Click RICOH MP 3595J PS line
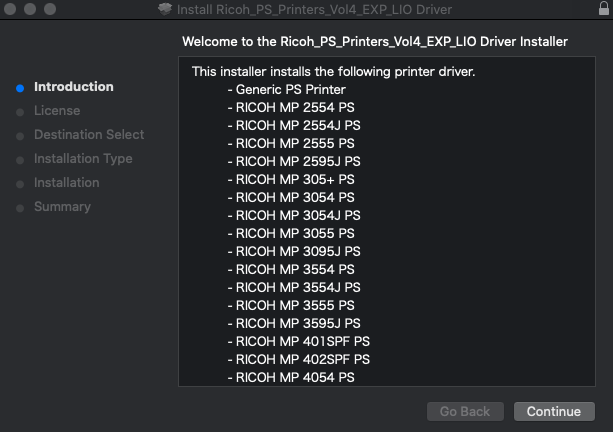The height and width of the screenshot is (432, 613). tap(294, 323)
